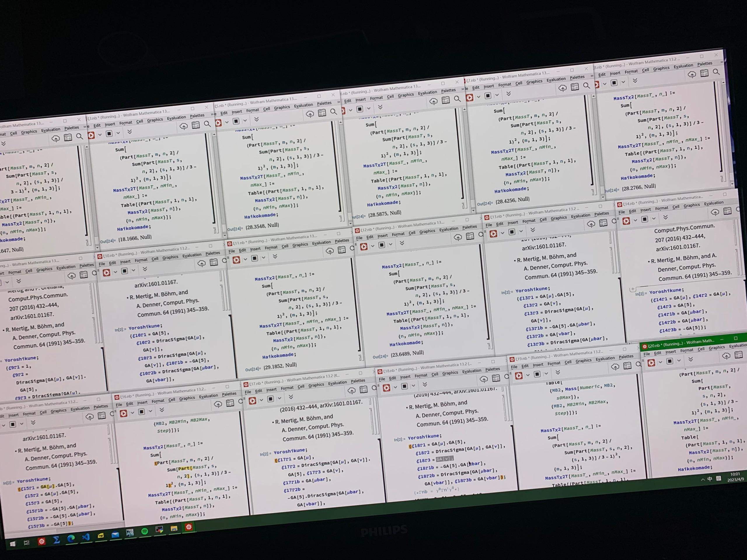Screen dimensions: 747x560
Task: Open the Palettes menu in ξ17.nb
Action: click(358, 381)
